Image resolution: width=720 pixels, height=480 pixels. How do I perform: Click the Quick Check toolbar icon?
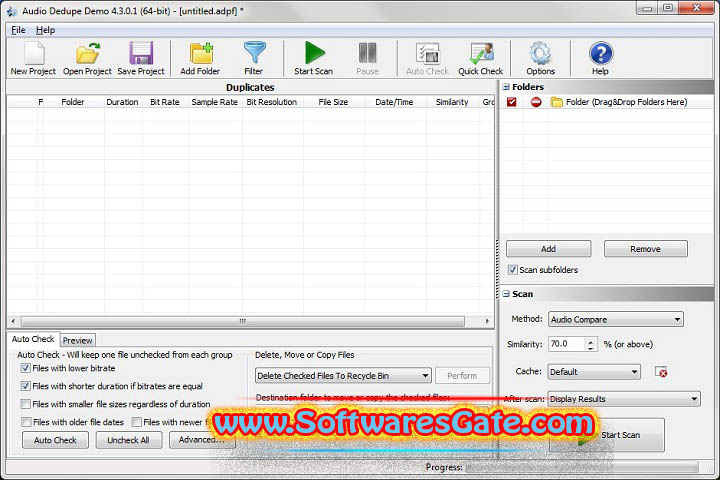(481, 58)
